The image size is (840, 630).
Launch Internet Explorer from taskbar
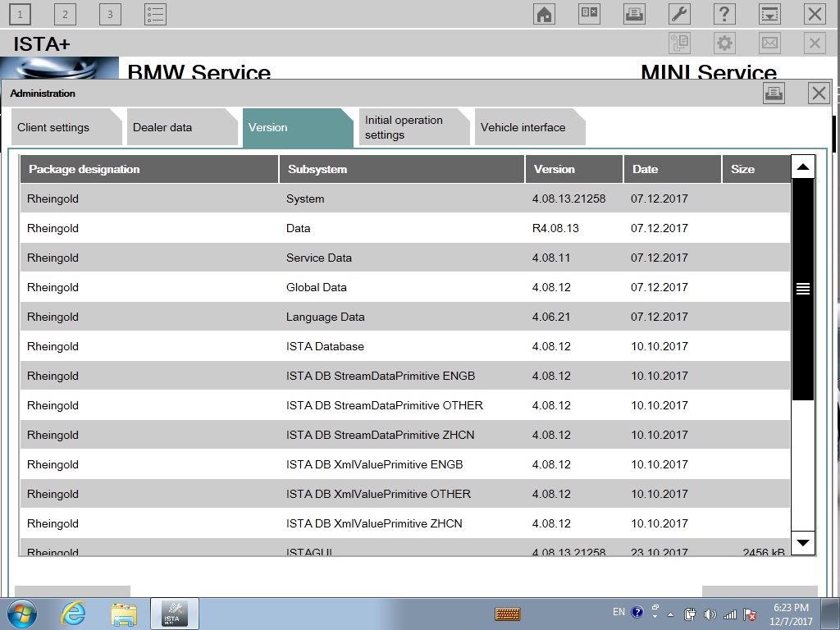(x=73, y=614)
